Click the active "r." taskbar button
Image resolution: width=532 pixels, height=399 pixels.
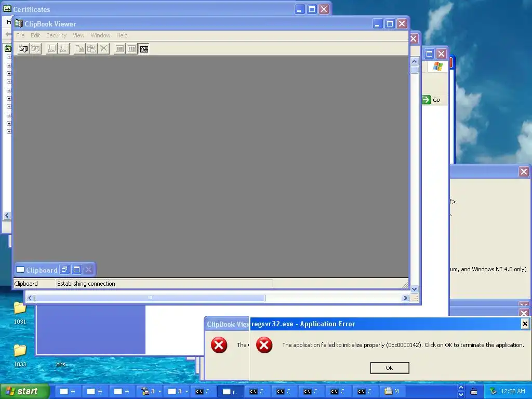tap(230, 391)
